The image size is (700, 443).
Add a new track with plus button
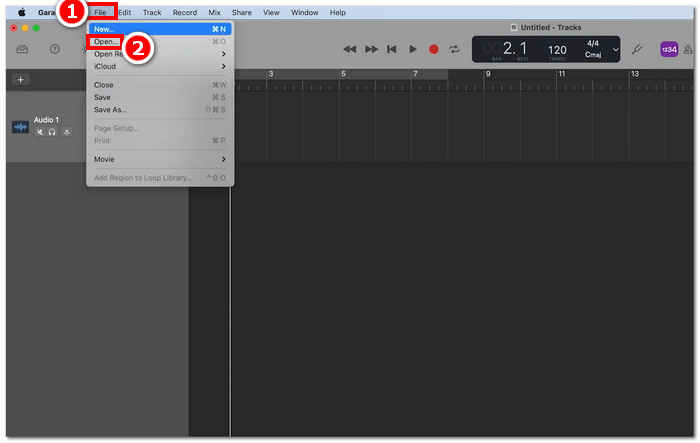click(21, 79)
